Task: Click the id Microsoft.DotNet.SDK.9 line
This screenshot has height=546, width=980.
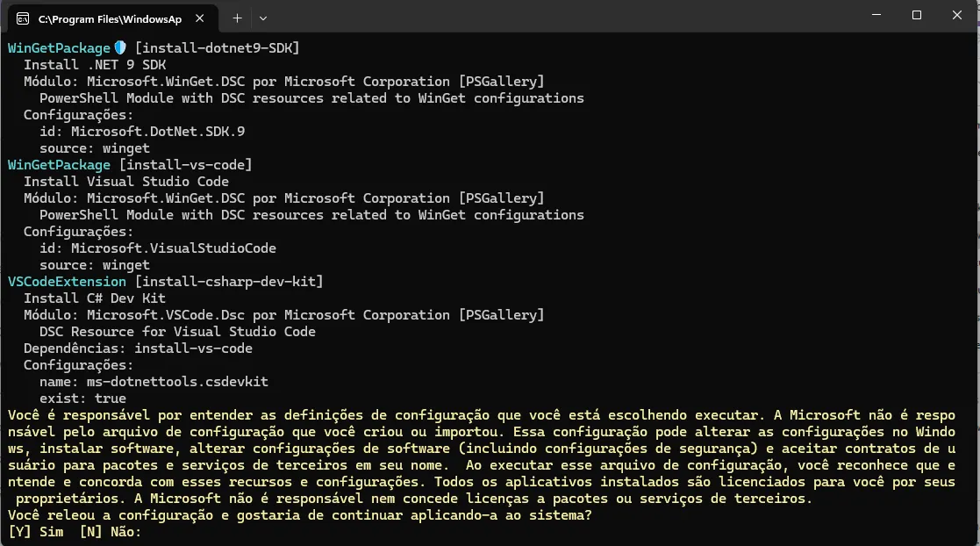Action: coord(142,132)
